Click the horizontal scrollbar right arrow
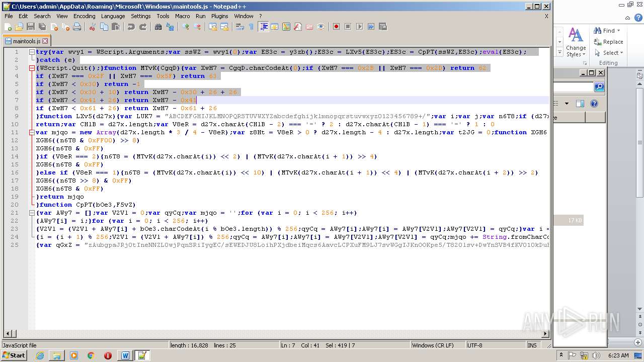 546,334
